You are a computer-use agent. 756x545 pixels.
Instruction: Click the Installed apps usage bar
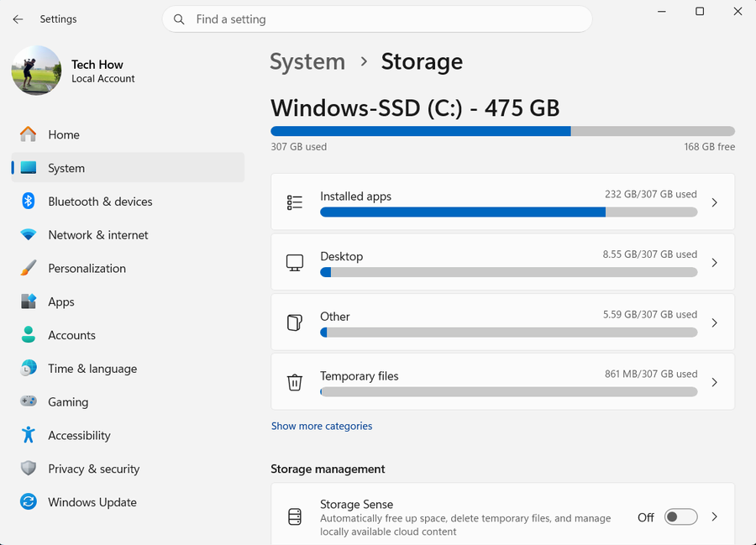pyautogui.click(x=509, y=212)
